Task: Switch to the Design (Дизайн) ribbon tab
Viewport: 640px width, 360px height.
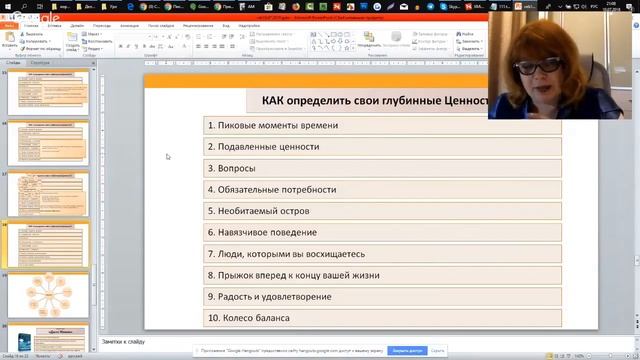Action: click(x=77, y=25)
